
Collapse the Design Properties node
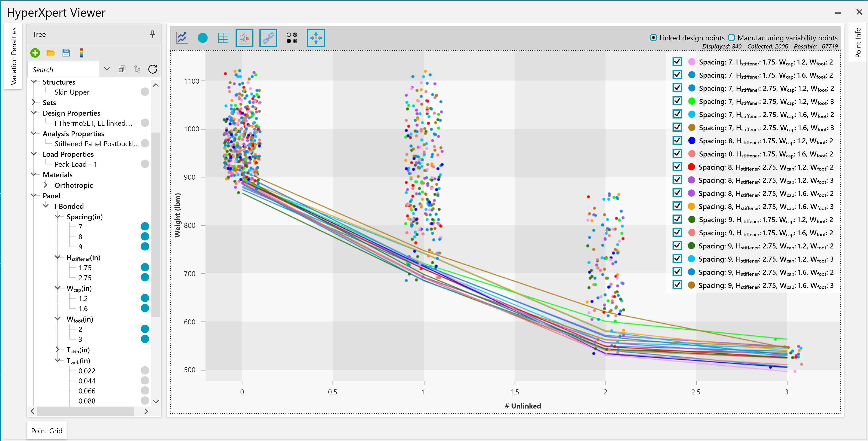pyautogui.click(x=34, y=113)
